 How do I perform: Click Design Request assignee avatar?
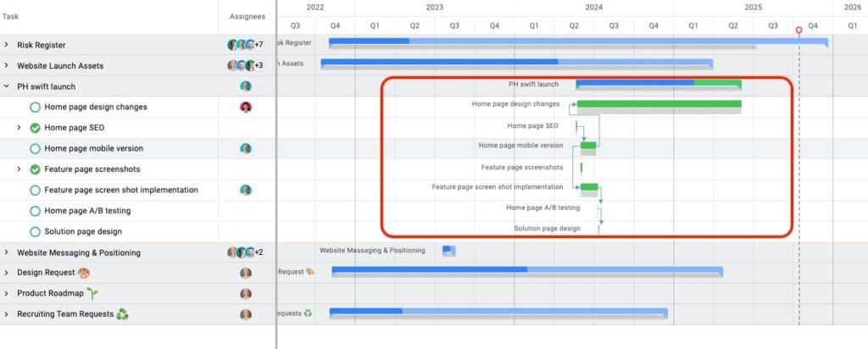coord(246,273)
